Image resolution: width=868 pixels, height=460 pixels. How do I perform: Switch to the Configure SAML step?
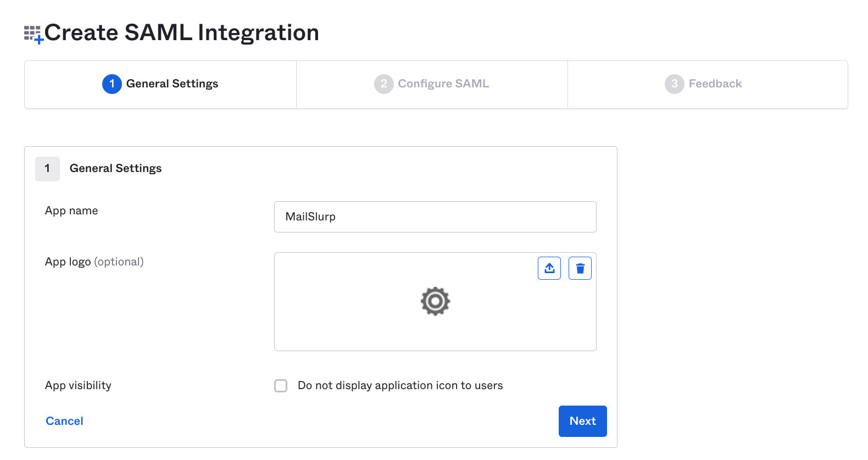click(443, 84)
